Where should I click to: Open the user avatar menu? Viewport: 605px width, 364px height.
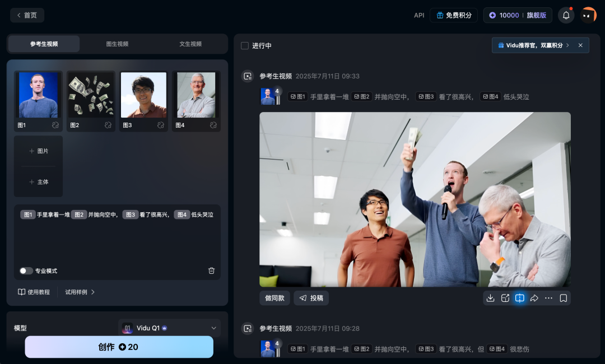point(588,16)
